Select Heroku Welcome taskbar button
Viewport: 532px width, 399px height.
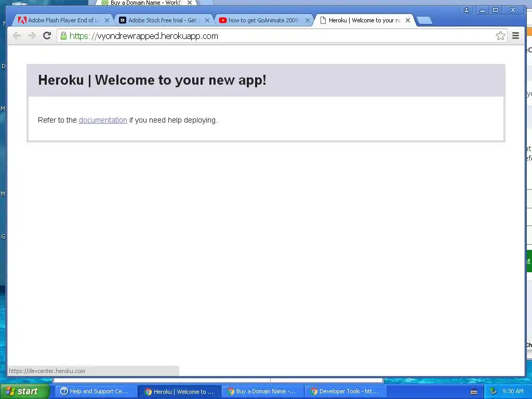click(179, 391)
